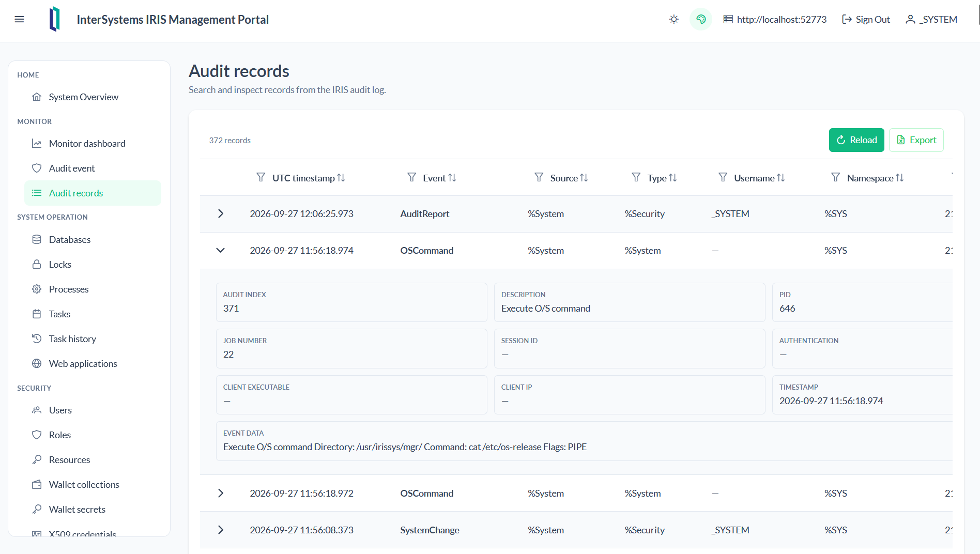Click the Audit records page heading
This screenshot has width=980, height=554.
tap(239, 71)
